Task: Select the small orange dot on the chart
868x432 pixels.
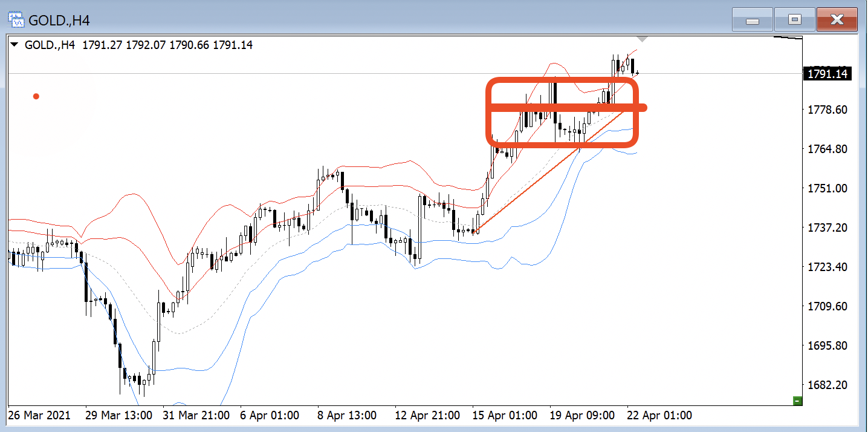Action: click(36, 96)
